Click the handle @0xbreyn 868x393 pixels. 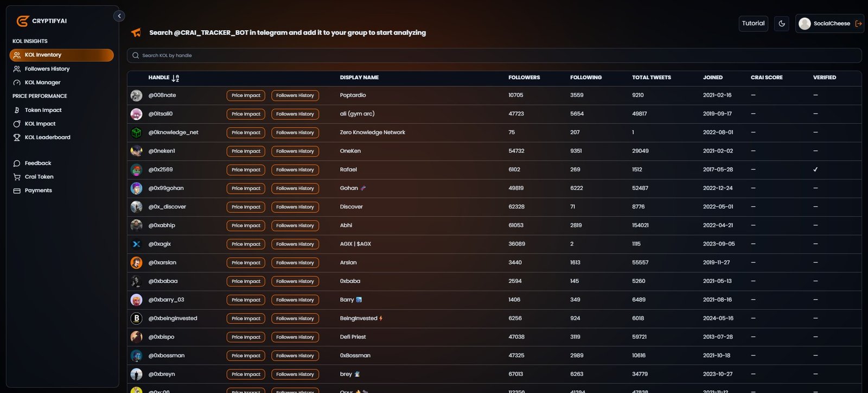(x=162, y=375)
